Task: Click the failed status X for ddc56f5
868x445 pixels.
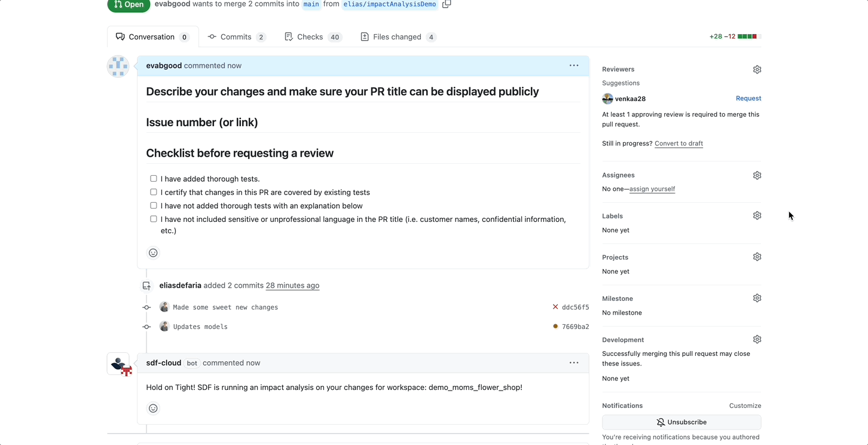Action: [x=555, y=307]
